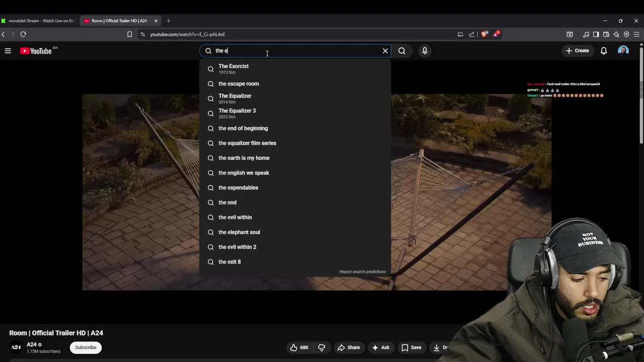Image resolution: width=644 pixels, height=362 pixels.
Task: Choose suggestion The Exorcist 1973 film
Action: (x=295, y=68)
